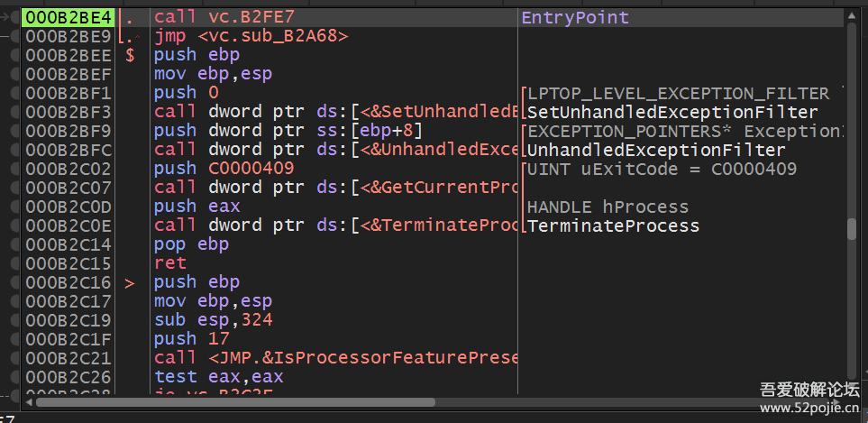The image size is (868, 423).
Task: Select the jmp vc.sub_B2A68 instruction
Action: click(251, 36)
